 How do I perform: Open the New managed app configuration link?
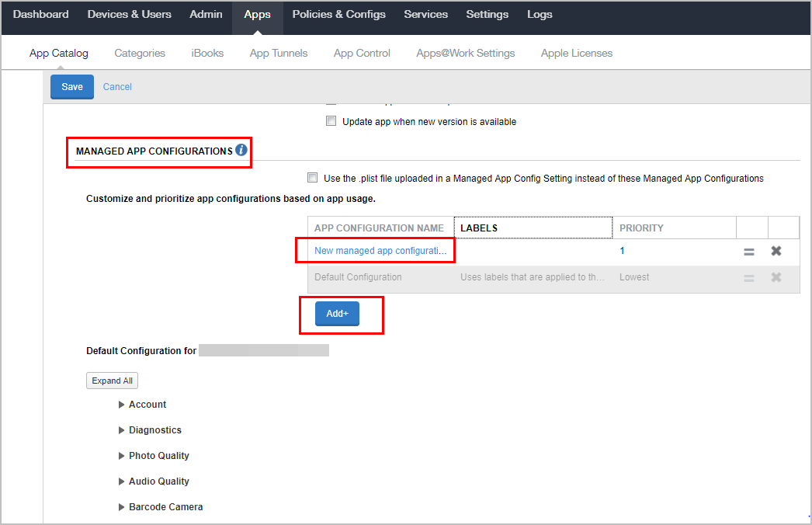pos(377,251)
